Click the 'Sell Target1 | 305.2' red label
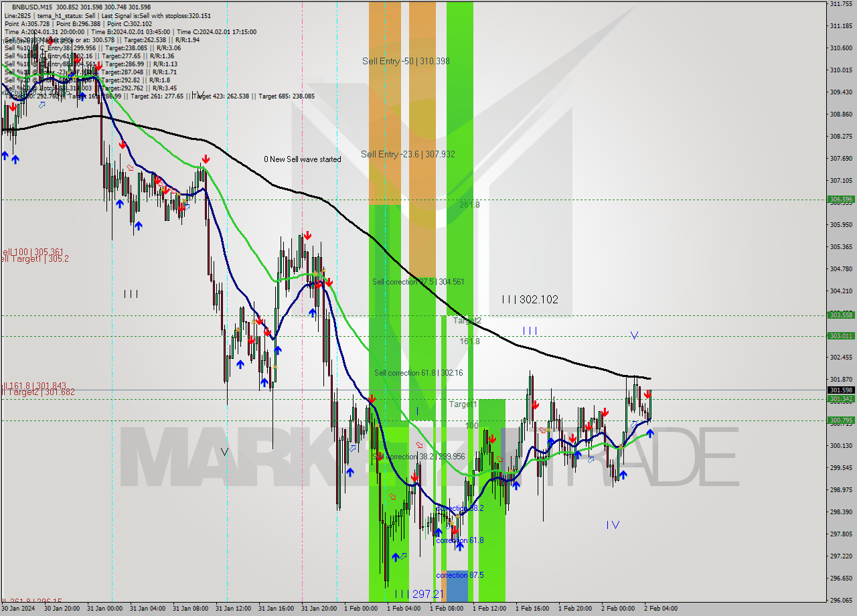 (x=34, y=258)
